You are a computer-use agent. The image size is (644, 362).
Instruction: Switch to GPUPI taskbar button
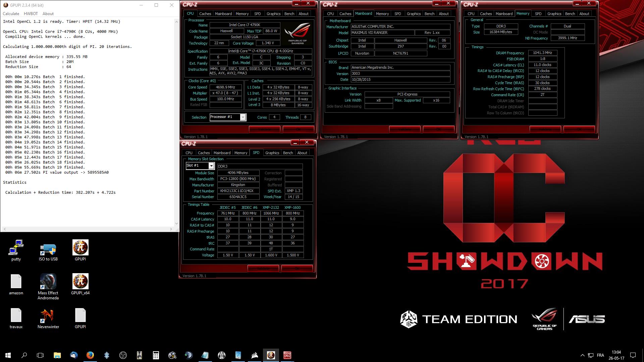coord(271,355)
